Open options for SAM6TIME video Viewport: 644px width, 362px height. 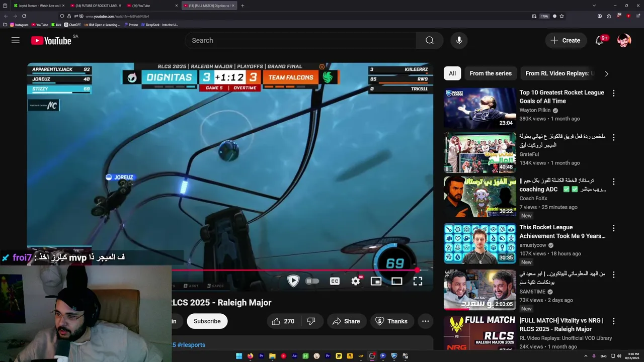click(613, 274)
